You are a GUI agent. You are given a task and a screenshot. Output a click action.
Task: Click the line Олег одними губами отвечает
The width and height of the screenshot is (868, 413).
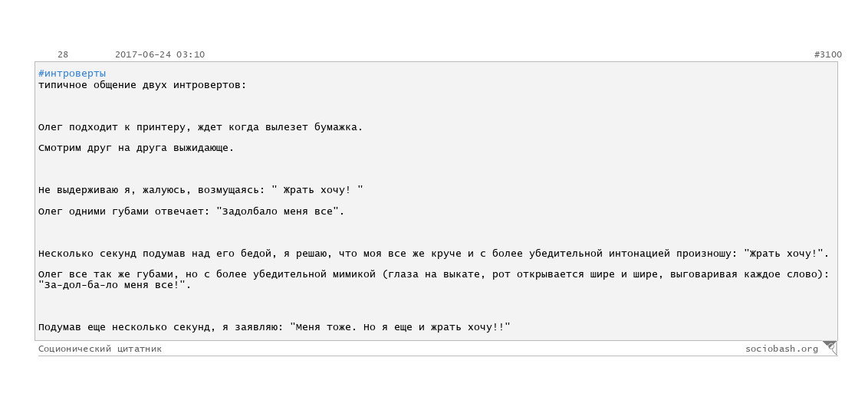point(192,211)
